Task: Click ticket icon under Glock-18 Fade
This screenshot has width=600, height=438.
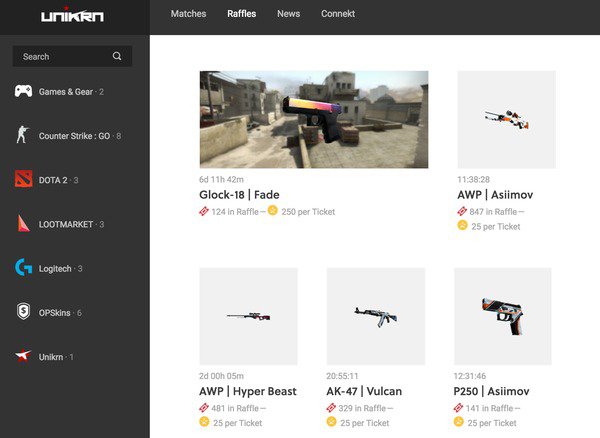Action: tap(204, 211)
